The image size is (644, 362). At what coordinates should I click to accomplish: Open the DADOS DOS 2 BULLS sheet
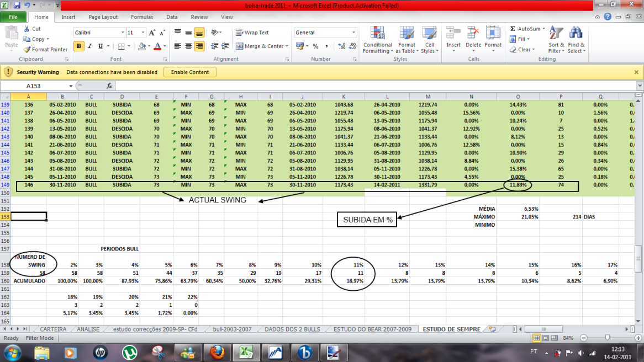tap(292, 329)
